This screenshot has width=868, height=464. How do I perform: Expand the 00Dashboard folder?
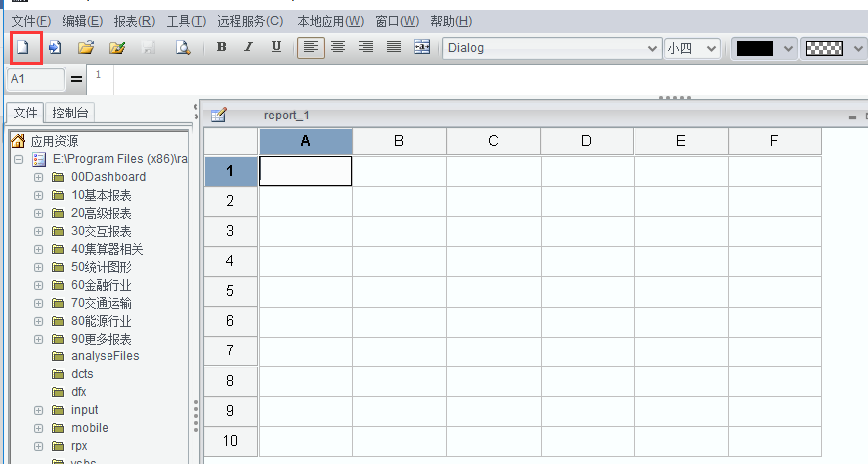coord(39,177)
